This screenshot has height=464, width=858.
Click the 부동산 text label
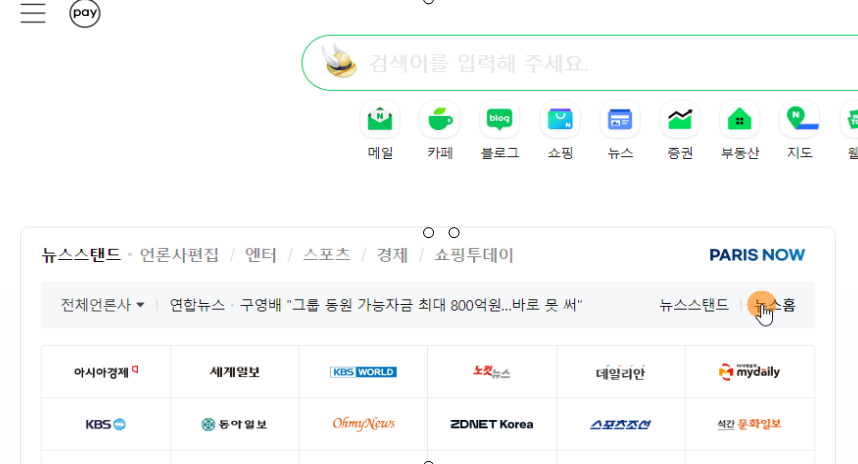(740, 153)
